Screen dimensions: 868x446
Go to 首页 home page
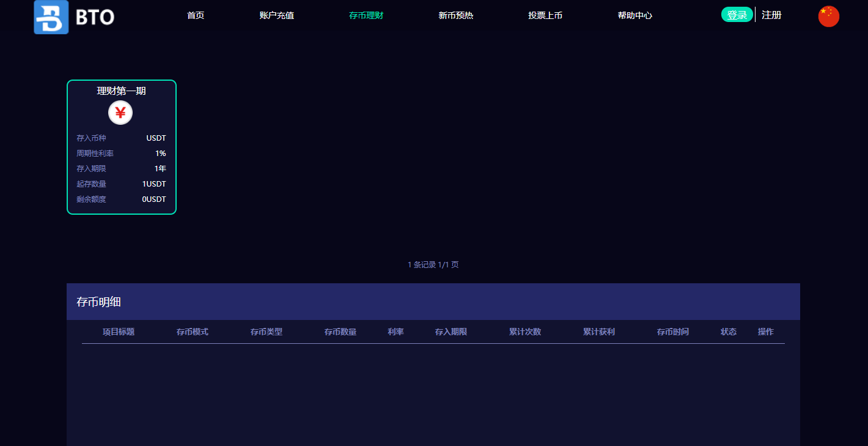tap(196, 15)
